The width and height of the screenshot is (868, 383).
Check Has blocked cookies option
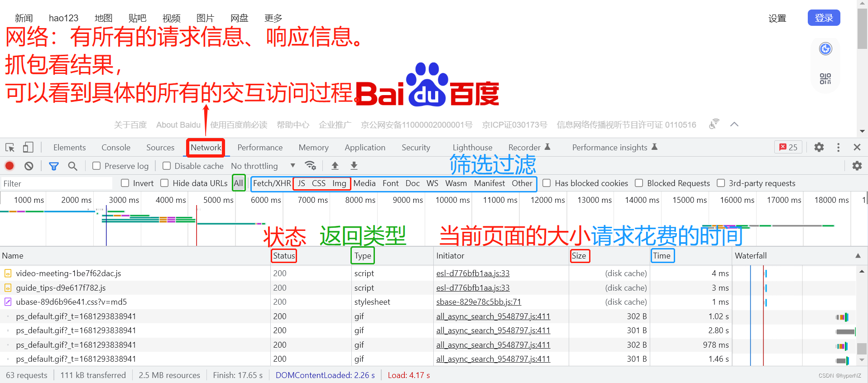(x=547, y=183)
